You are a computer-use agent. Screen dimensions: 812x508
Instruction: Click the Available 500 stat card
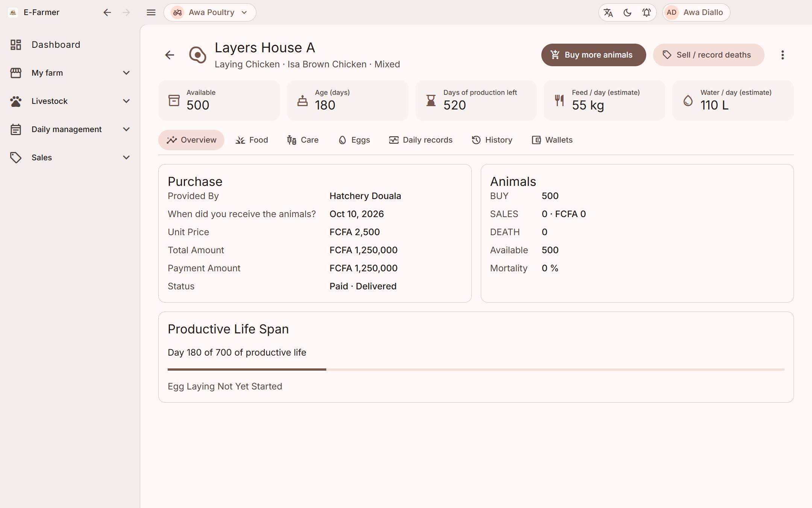pyautogui.click(x=219, y=100)
